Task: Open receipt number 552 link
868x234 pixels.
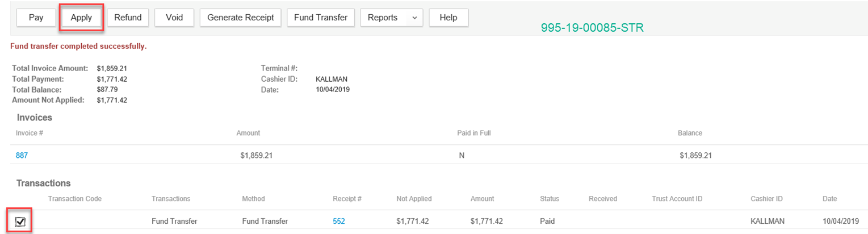Action: click(x=339, y=222)
